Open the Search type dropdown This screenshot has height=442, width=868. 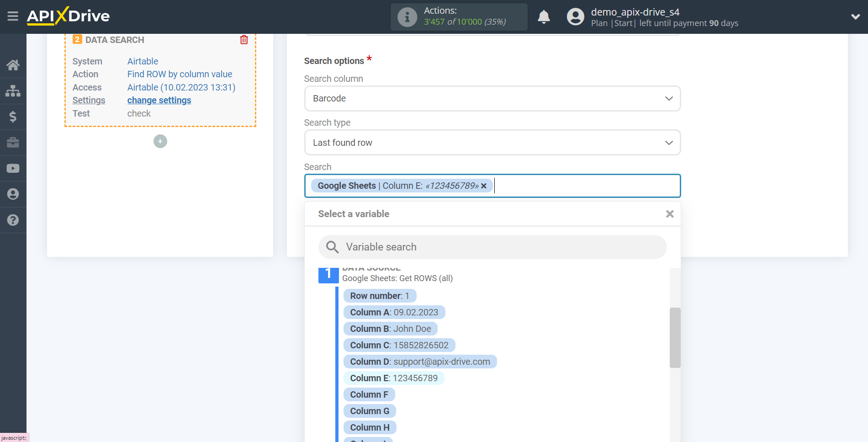[492, 143]
